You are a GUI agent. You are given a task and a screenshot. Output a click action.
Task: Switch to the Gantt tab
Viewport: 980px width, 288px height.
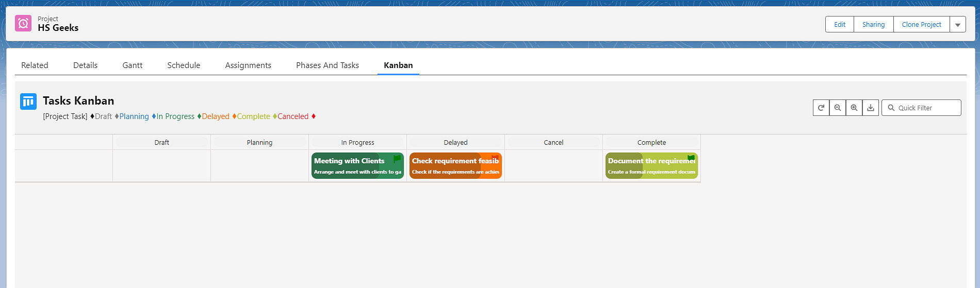tap(132, 65)
